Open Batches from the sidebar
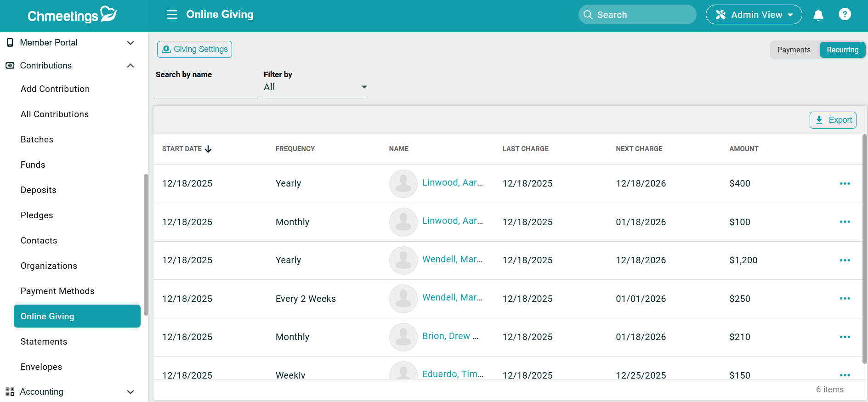This screenshot has height=402, width=868. [x=37, y=139]
